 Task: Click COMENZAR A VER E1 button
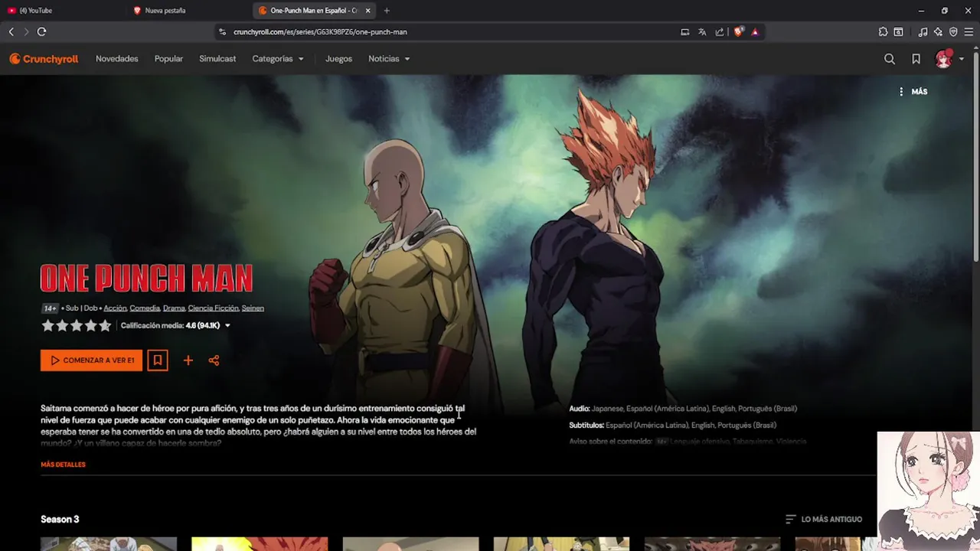click(91, 360)
